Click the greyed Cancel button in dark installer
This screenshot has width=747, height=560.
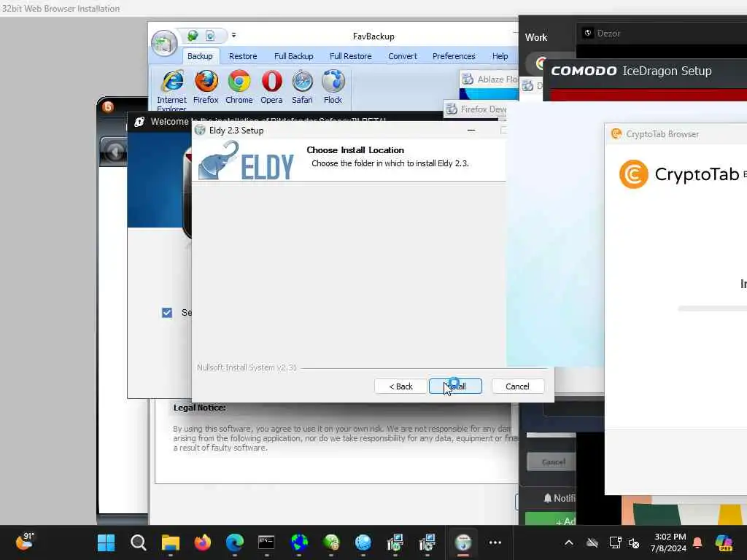pyautogui.click(x=553, y=462)
